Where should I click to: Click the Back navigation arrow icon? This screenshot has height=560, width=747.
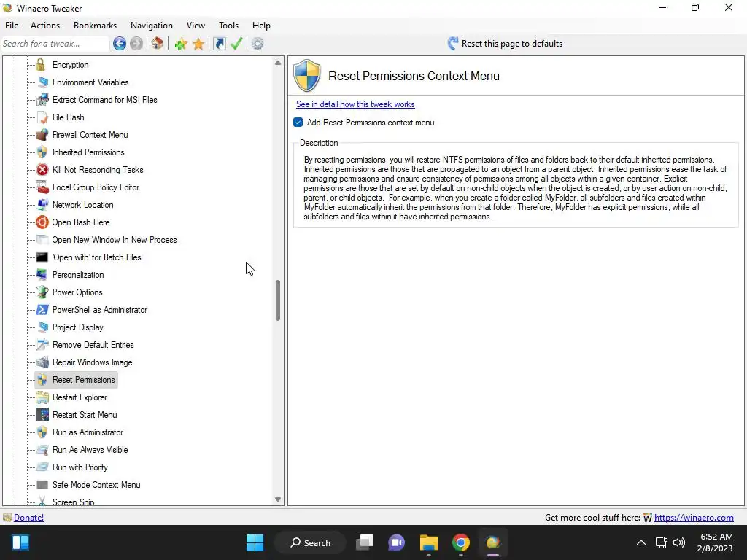pyautogui.click(x=120, y=44)
